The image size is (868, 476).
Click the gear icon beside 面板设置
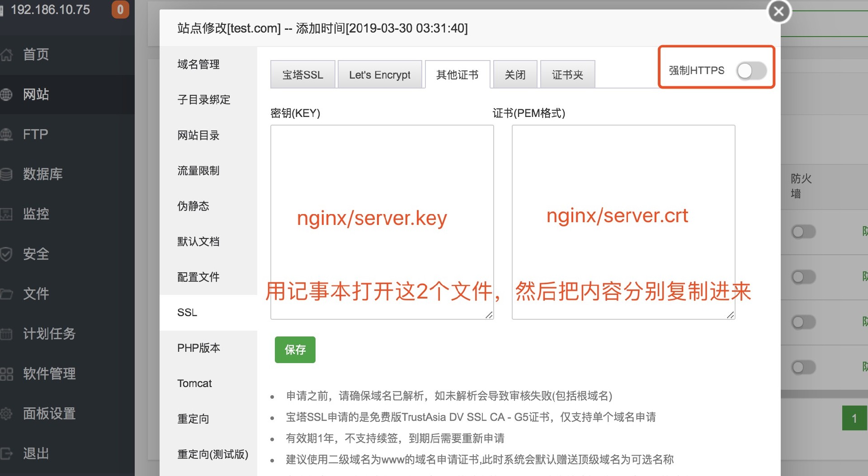pos(6,413)
